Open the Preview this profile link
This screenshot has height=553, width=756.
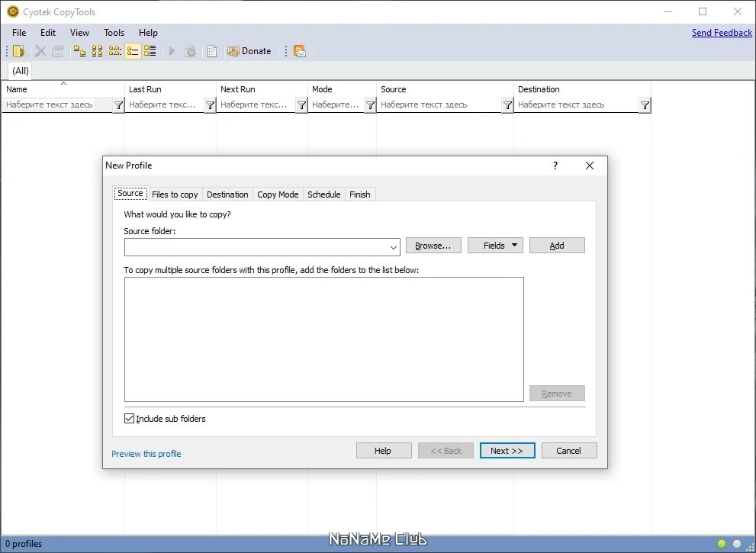pos(146,454)
